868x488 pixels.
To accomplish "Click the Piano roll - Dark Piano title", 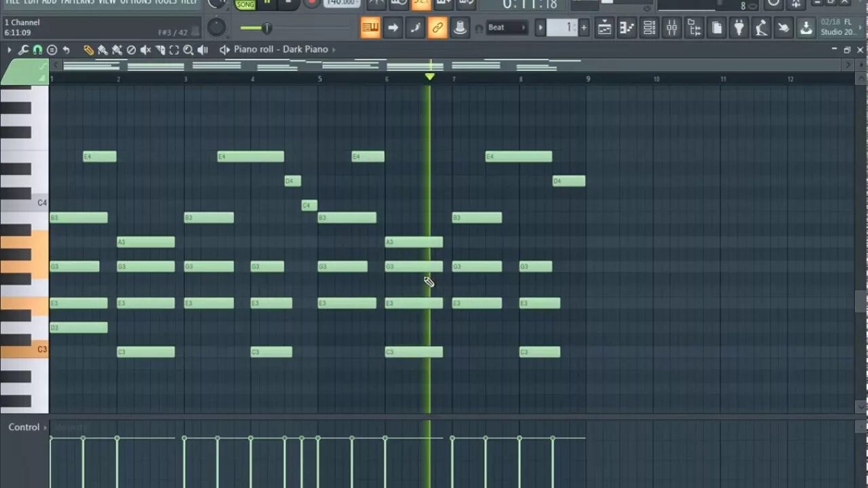I will click(281, 49).
